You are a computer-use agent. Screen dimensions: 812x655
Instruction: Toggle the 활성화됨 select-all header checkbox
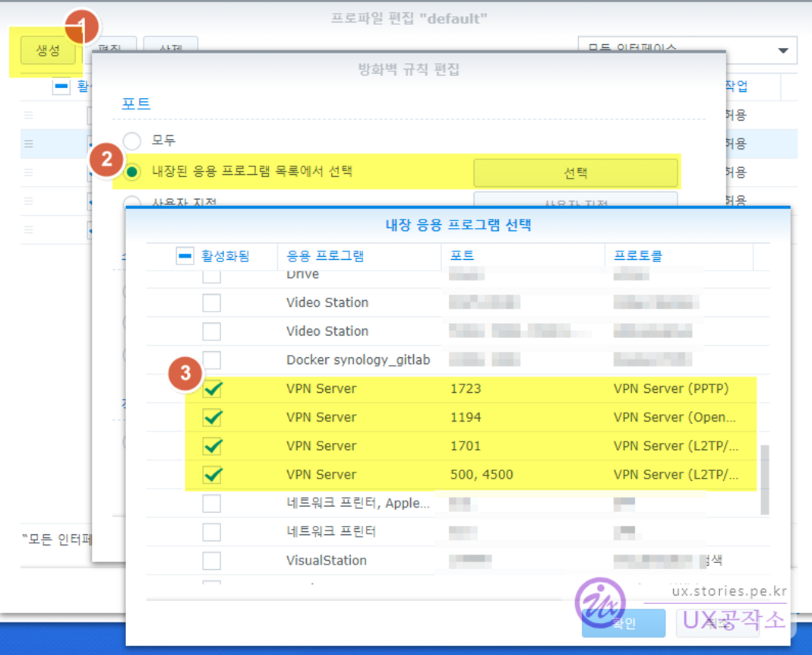[185, 256]
